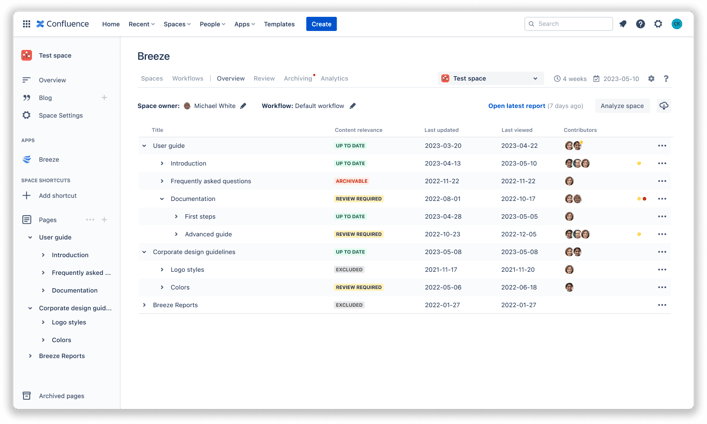Open the Spaces dropdown menu

177,24
